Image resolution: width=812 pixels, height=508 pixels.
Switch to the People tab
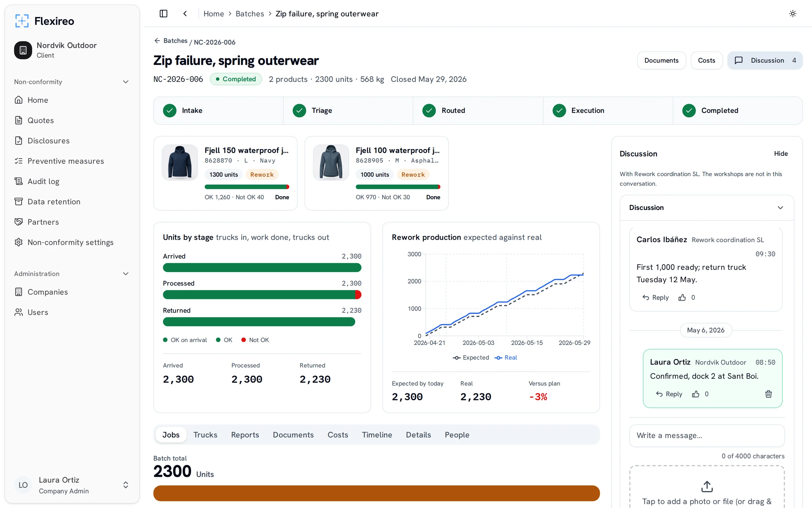tap(457, 435)
